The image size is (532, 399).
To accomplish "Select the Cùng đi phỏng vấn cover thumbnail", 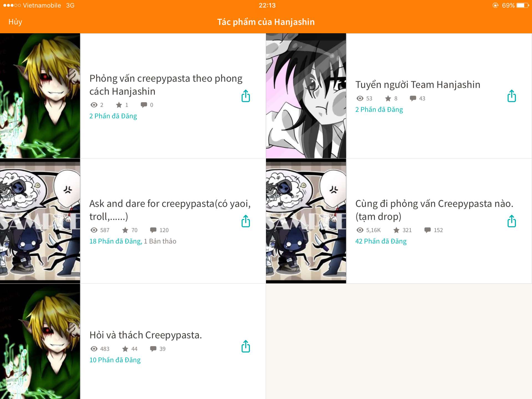I will coord(306,221).
